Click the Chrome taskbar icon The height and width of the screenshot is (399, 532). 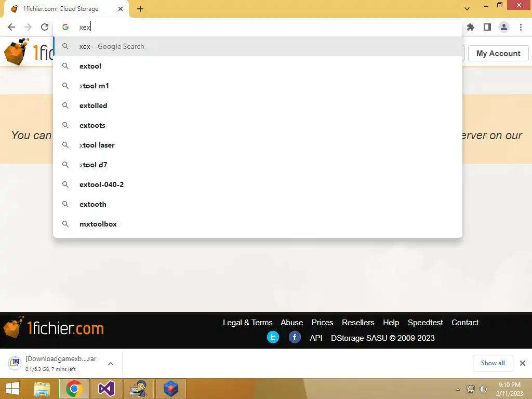point(74,389)
